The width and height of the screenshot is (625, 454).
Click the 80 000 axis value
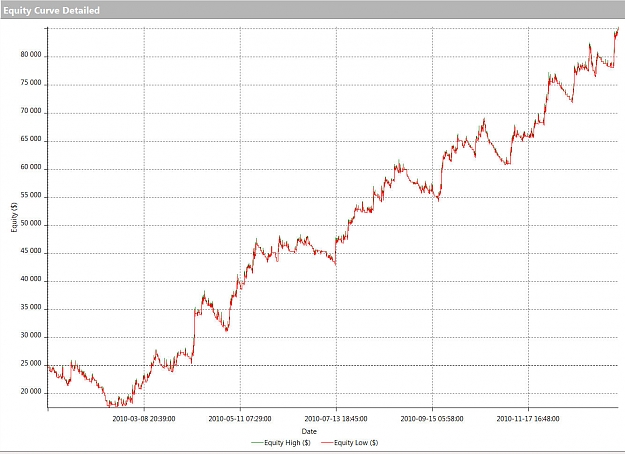click(x=31, y=55)
